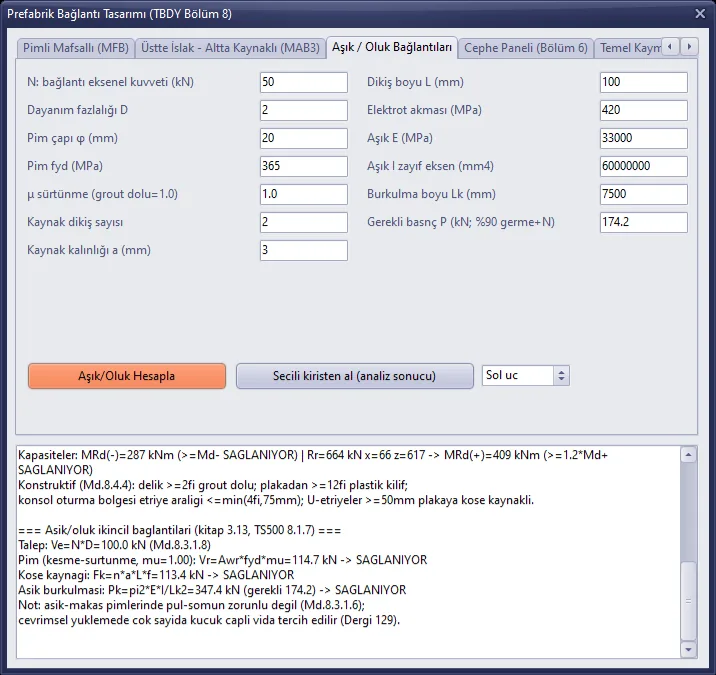Click the output log scrollbar thumb

pyautogui.click(x=688, y=601)
